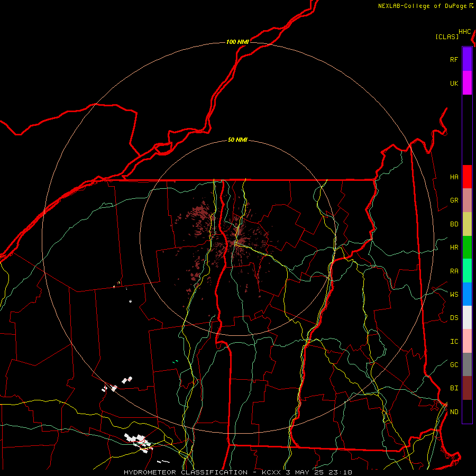
Task: Select the DS white legend swatch
Action: click(467, 317)
